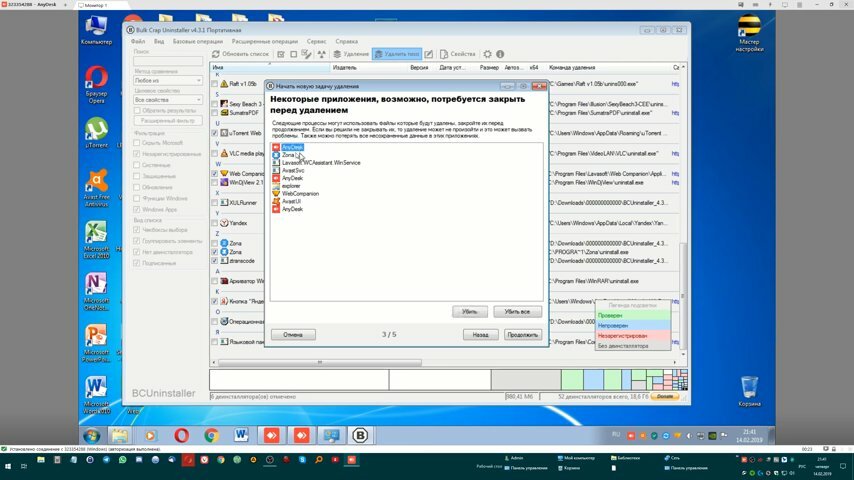Click the Проверен green legend entry
Image resolution: width=854 pixels, height=480 pixels.
coord(632,315)
